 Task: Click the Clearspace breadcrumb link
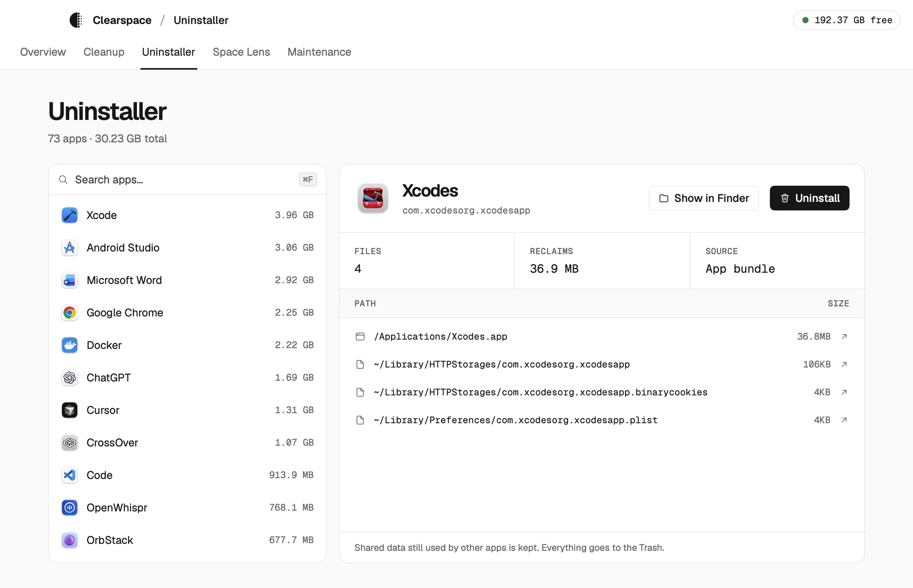click(122, 20)
